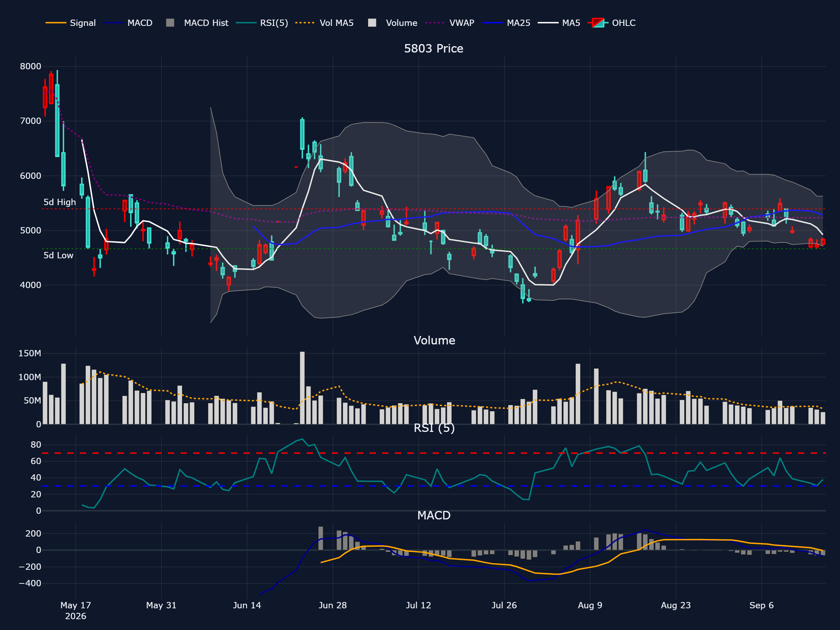Click the 5000 price axis tick

(30, 231)
